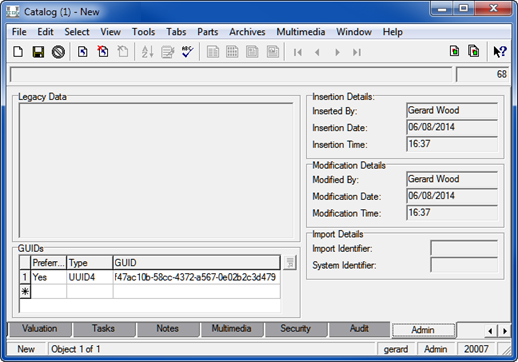Click the page icon with red X

(103, 52)
